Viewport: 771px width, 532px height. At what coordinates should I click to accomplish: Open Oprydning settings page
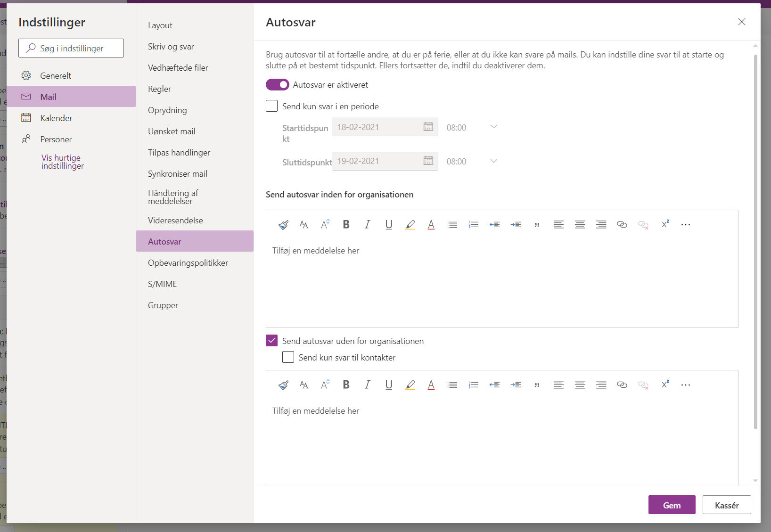(195, 110)
